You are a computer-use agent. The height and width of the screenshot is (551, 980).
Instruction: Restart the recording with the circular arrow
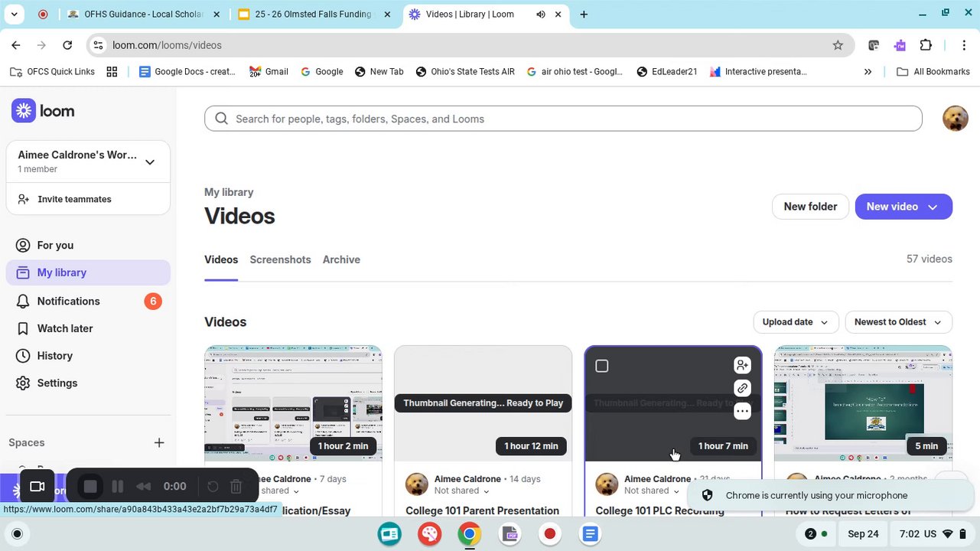pos(213,487)
